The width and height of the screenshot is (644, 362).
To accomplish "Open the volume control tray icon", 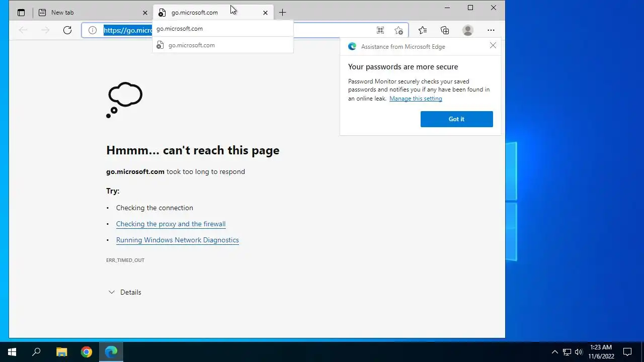I will click(x=579, y=352).
